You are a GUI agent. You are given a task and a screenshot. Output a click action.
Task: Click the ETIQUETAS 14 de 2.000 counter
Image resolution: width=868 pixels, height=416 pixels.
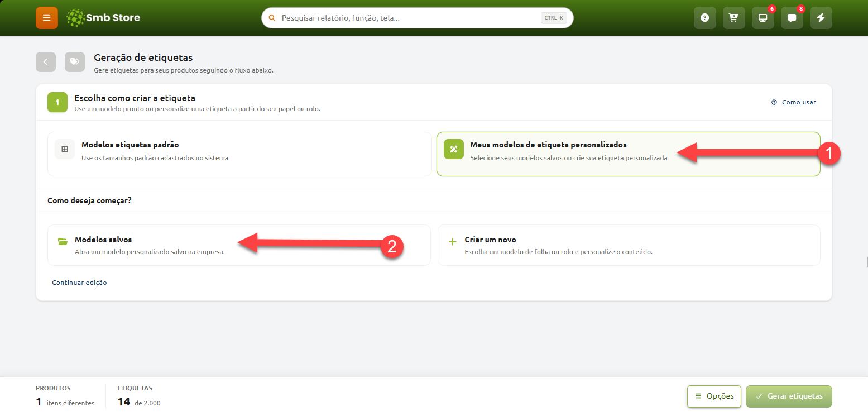click(x=139, y=396)
